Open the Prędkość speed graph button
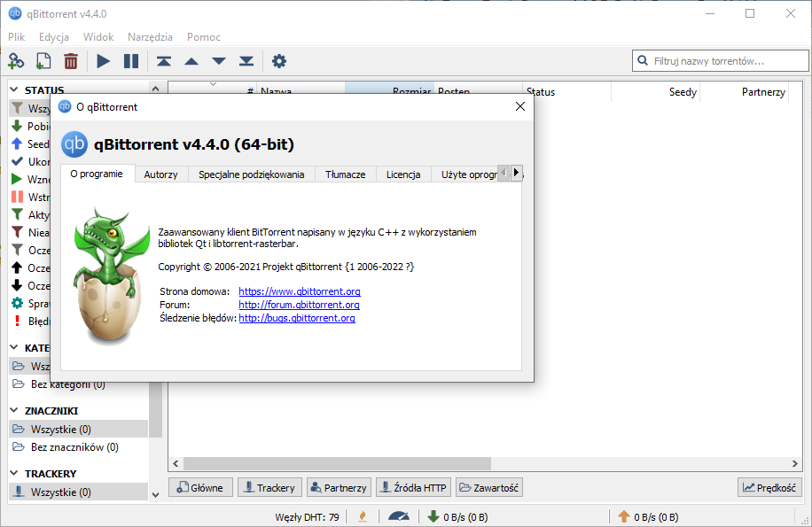The height and width of the screenshot is (527, 812). pos(769,487)
